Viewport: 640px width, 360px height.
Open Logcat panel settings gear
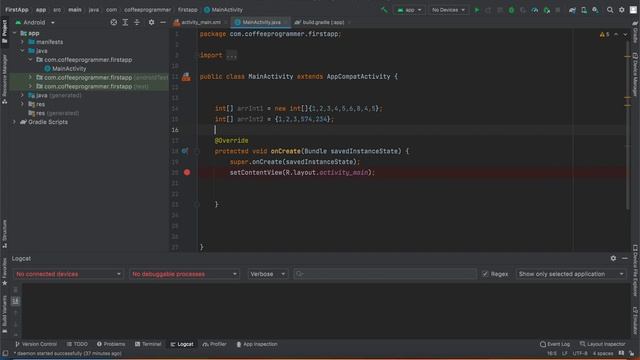point(613,258)
